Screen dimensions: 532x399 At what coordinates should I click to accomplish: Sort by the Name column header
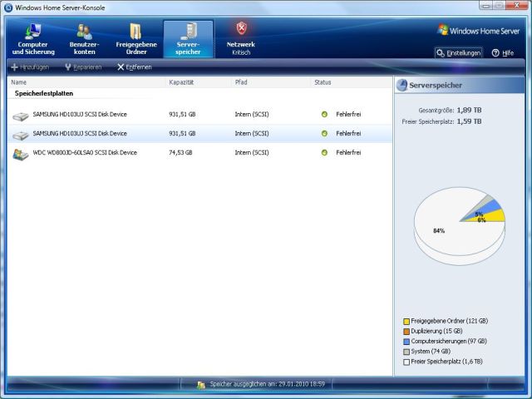coord(18,82)
